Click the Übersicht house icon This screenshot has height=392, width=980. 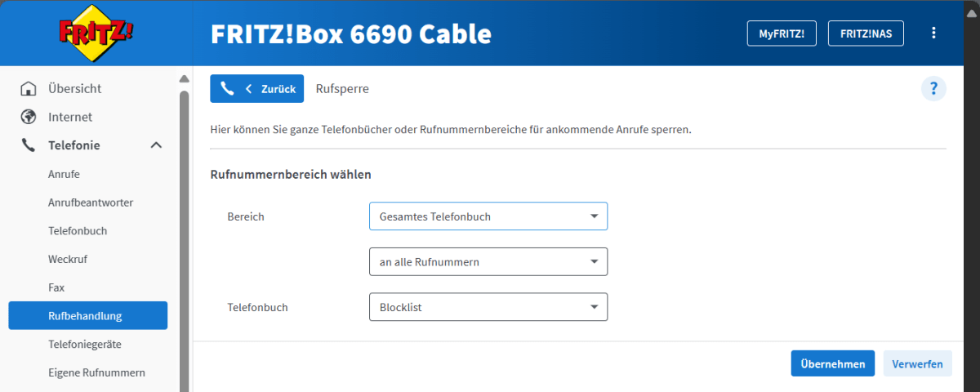tap(29, 88)
